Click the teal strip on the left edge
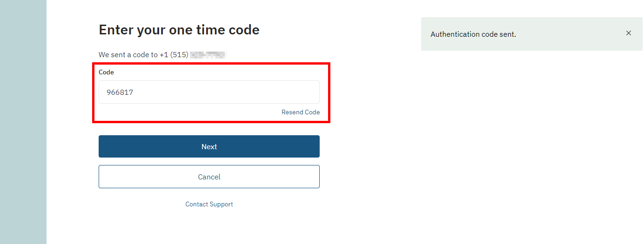 coord(23,122)
